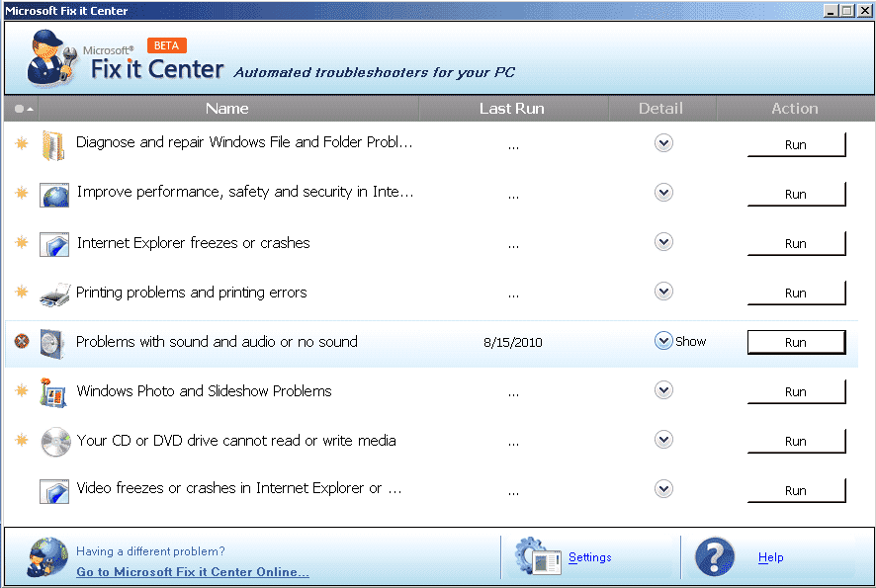Click the folder icon for Windows File and Folder problems

53,145
